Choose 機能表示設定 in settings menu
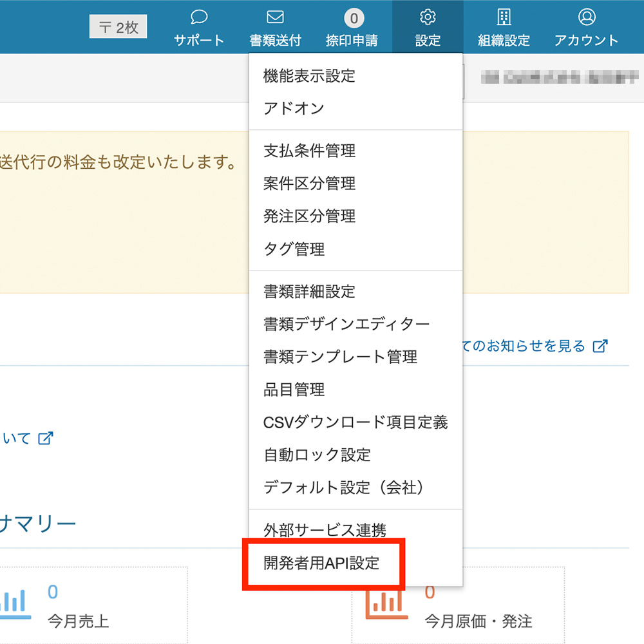 [309, 76]
